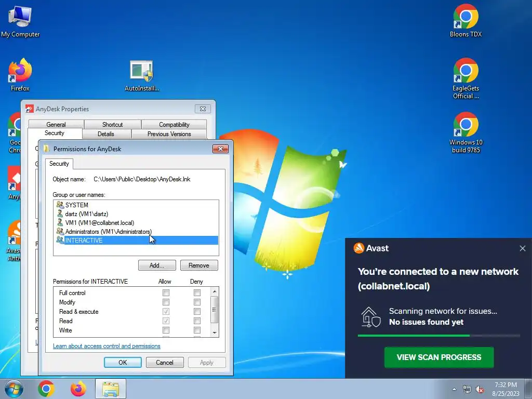Click permissions list scroll down arrow

[x=214, y=333]
